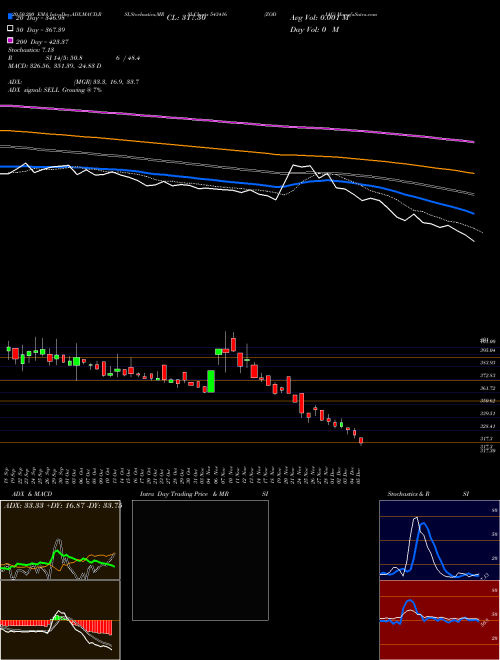Screen dimensions: 500x660
Task: Click the tall green candle in early November
Action: 211,381
